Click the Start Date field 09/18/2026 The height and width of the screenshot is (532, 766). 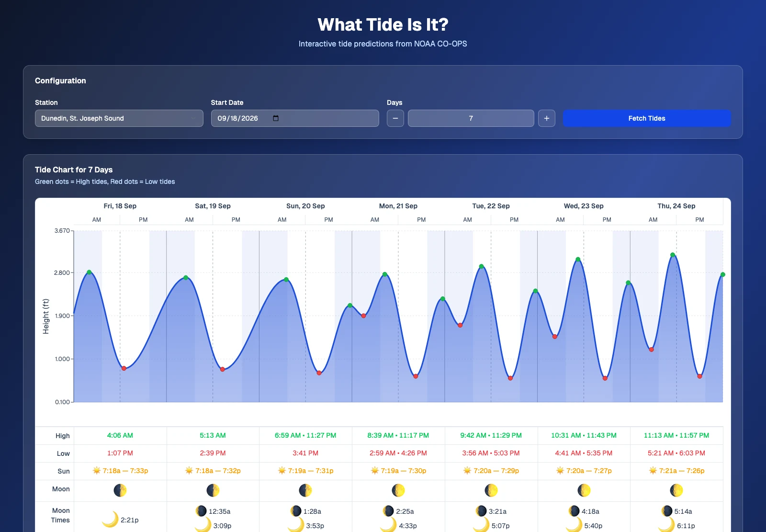(x=295, y=118)
